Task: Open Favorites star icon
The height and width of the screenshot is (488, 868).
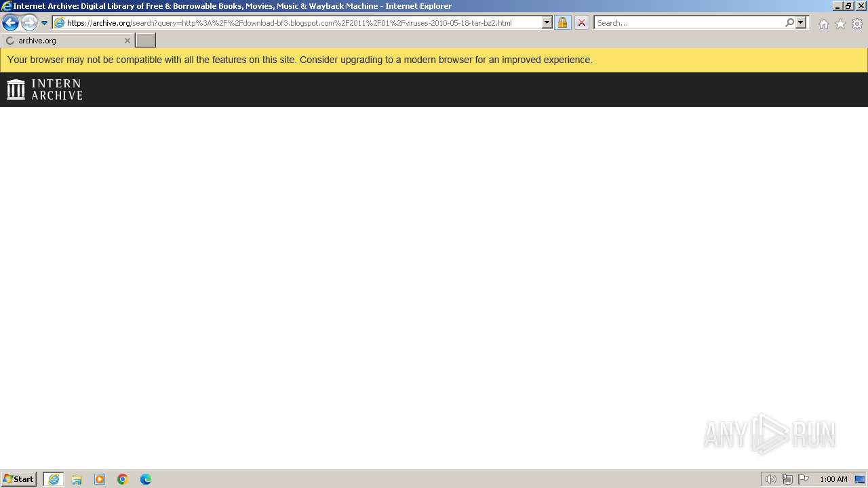Action: tap(840, 24)
